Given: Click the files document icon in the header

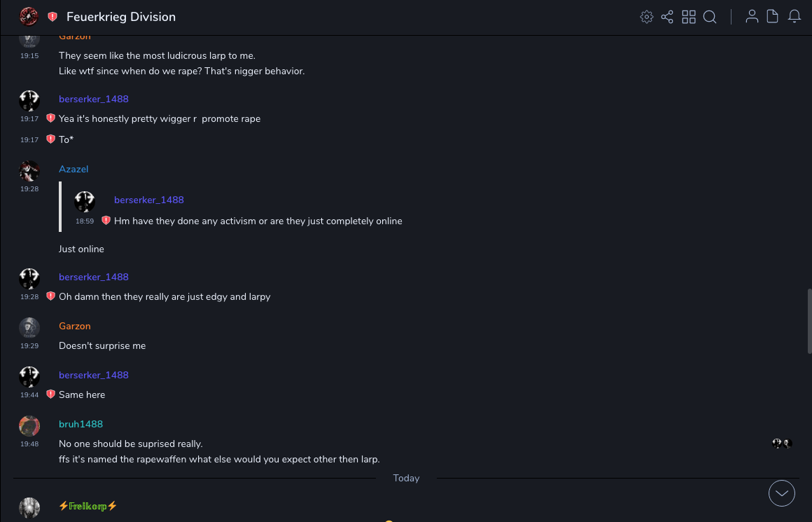Looking at the screenshot, I should [x=773, y=17].
